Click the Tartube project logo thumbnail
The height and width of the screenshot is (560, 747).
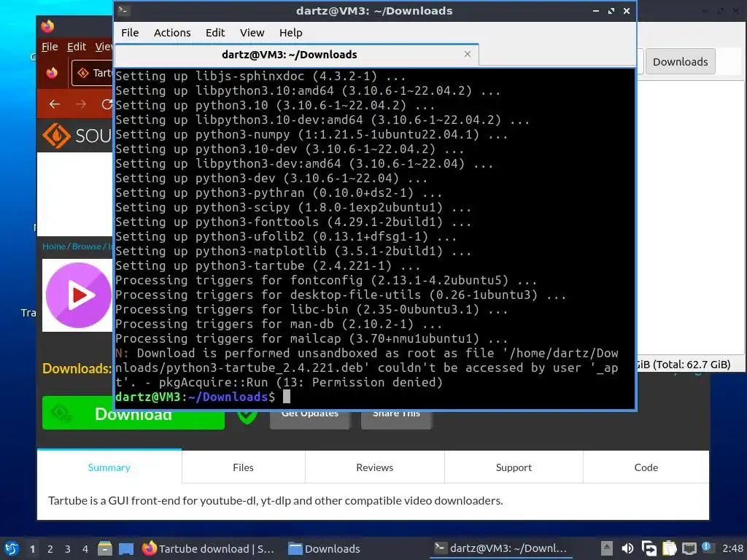(x=77, y=295)
